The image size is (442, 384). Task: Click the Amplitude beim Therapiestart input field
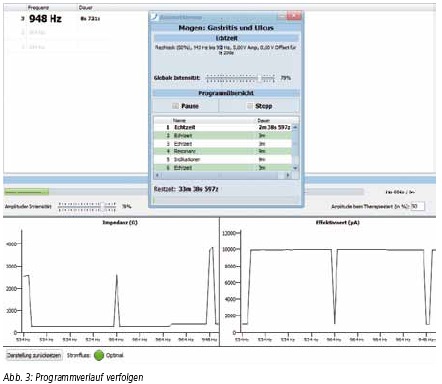tap(417, 206)
